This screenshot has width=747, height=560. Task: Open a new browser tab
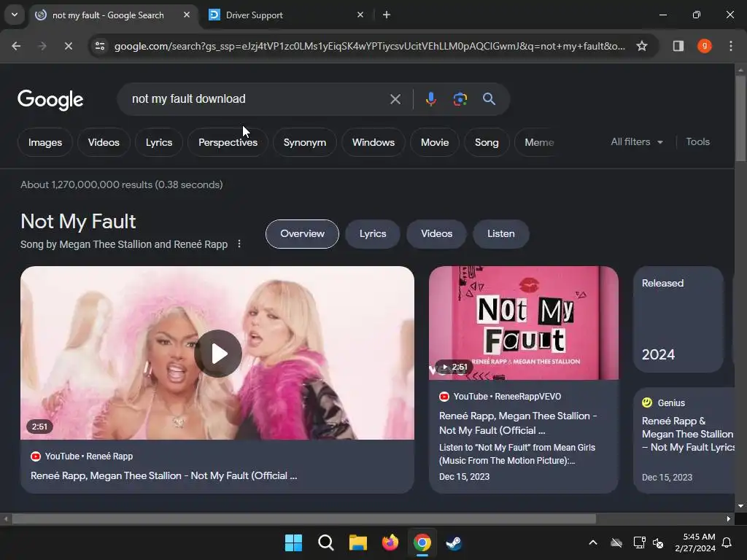[387, 15]
